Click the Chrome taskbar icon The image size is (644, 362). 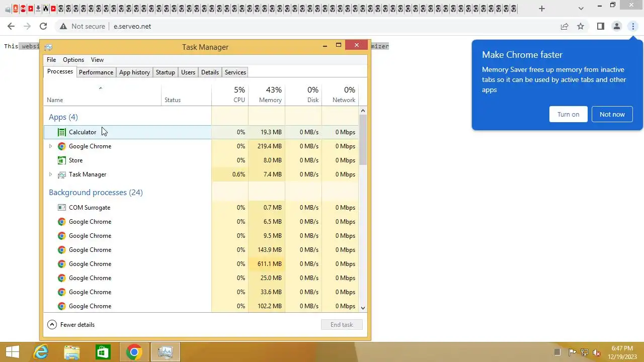pyautogui.click(x=134, y=352)
